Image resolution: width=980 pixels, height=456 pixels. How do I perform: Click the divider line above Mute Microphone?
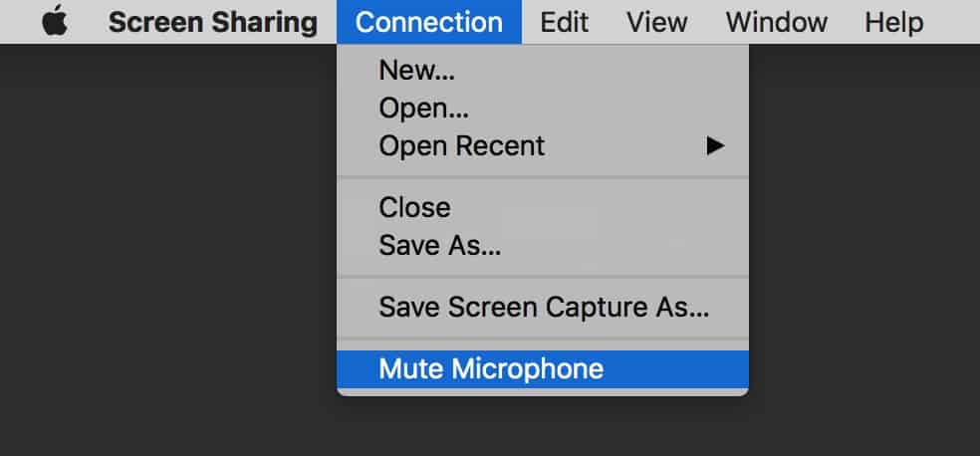(543, 339)
